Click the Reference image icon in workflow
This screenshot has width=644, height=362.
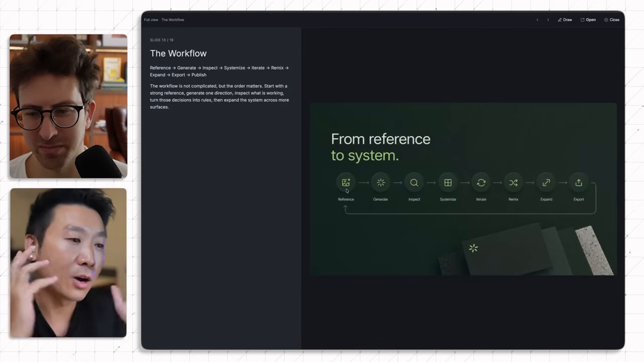pyautogui.click(x=346, y=183)
